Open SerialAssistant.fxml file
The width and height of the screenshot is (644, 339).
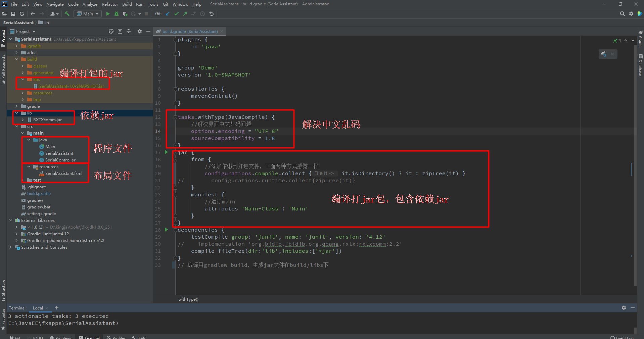pos(63,174)
